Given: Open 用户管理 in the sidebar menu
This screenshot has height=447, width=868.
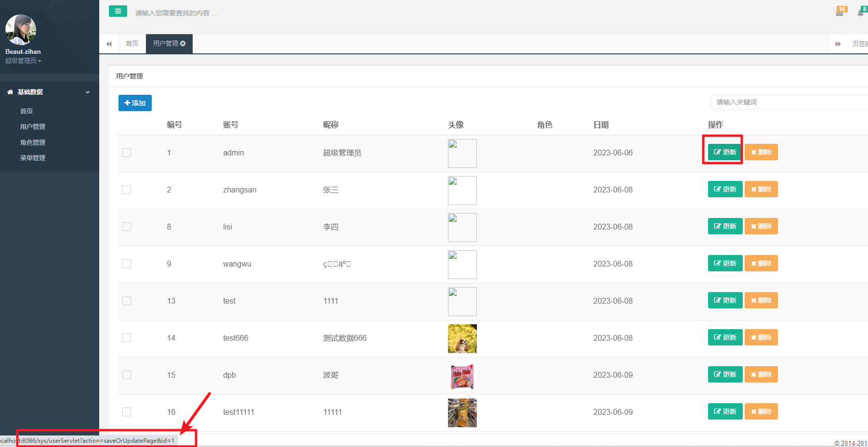Looking at the screenshot, I should pyautogui.click(x=33, y=127).
